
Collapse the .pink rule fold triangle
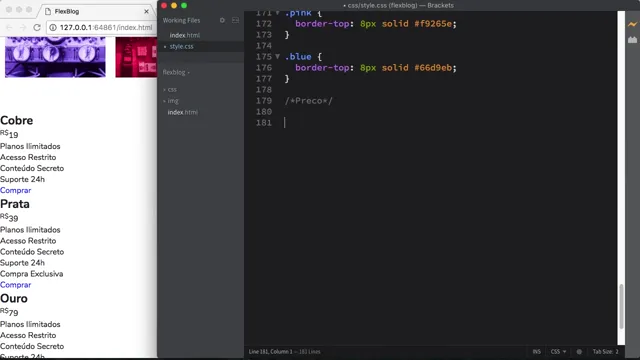[x=278, y=13]
